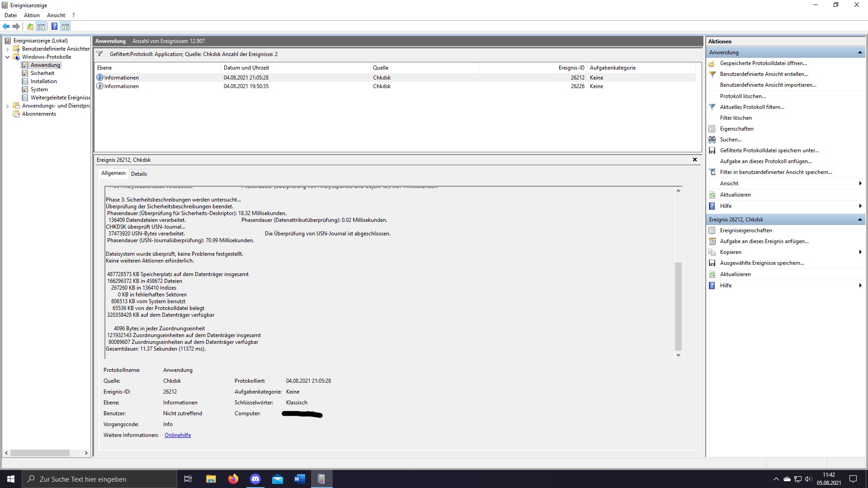Image resolution: width=868 pixels, height=488 pixels.
Task: Toggle the console tree with its toolbar icon
Action: coord(42,26)
